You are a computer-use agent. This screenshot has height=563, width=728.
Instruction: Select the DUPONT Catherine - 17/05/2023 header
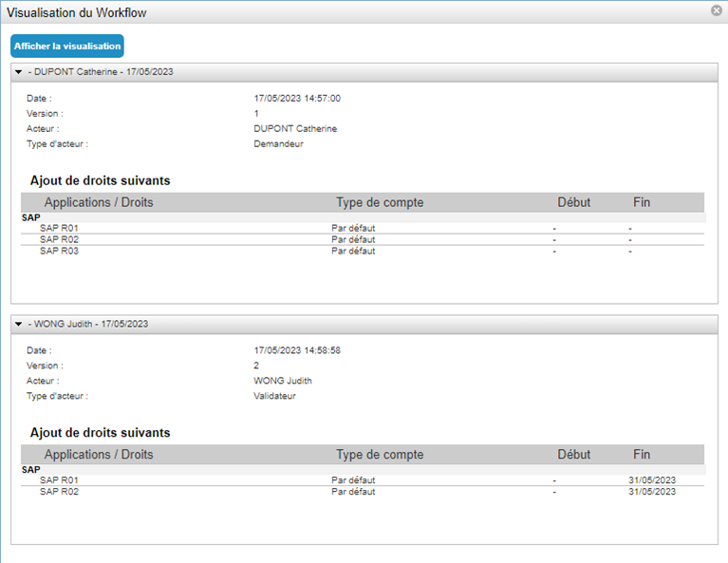(x=364, y=72)
